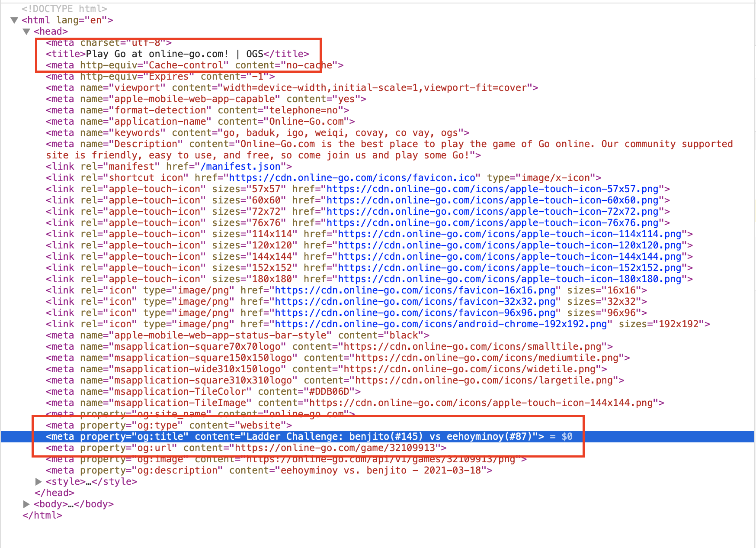Select the application-name meta line

tap(200, 122)
